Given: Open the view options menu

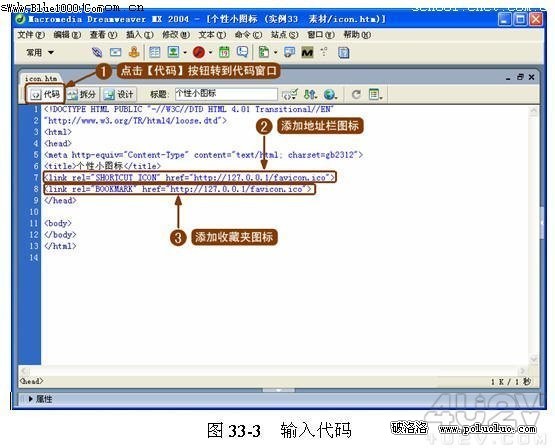Looking at the screenshot, I should [x=375, y=94].
